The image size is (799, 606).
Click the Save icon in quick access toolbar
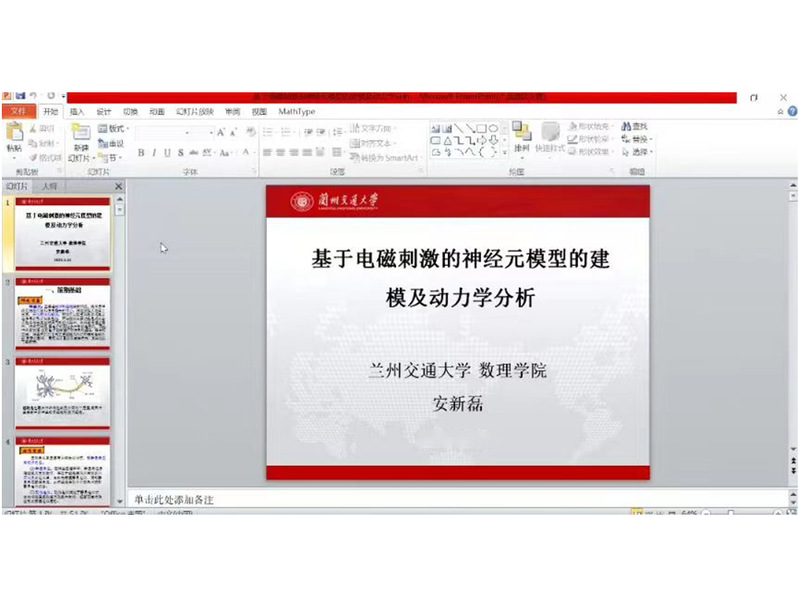pyautogui.click(x=20, y=96)
